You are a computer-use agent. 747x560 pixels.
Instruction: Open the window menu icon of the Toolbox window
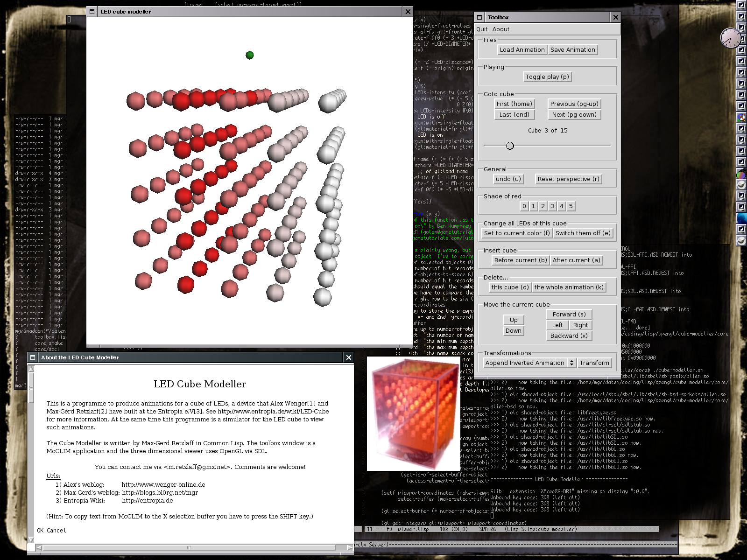(479, 17)
